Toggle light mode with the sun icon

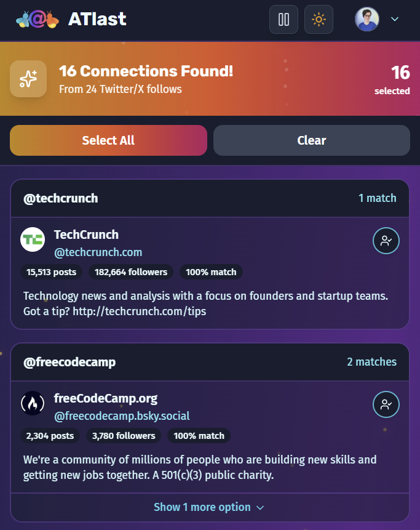[319, 20]
